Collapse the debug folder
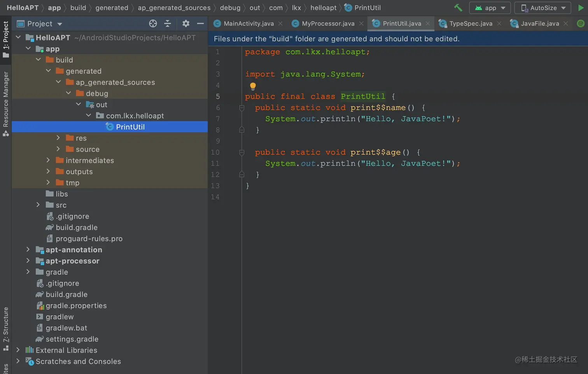588x374 pixels. pos(69,93)
